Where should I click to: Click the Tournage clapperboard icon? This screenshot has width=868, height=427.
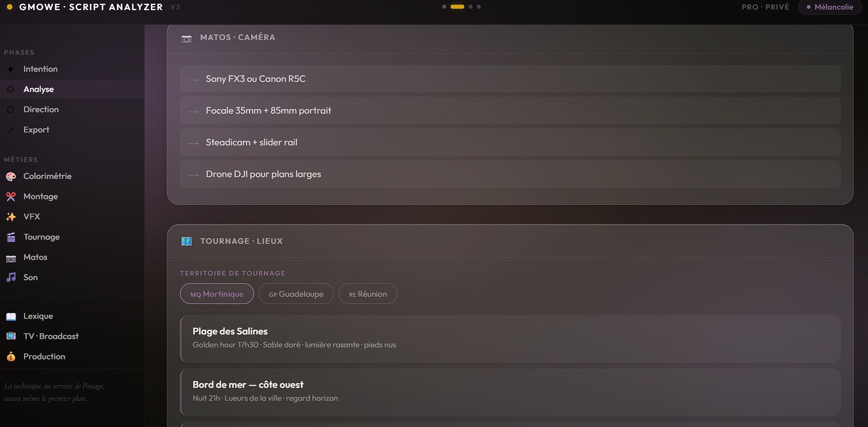pos(11,237)
